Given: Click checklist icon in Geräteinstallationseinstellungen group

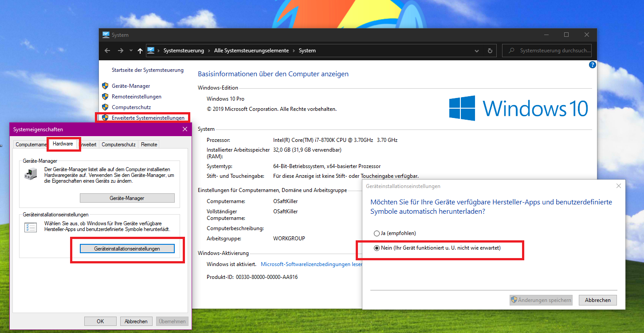Looking at the screenshot, I should coord(31,227).
